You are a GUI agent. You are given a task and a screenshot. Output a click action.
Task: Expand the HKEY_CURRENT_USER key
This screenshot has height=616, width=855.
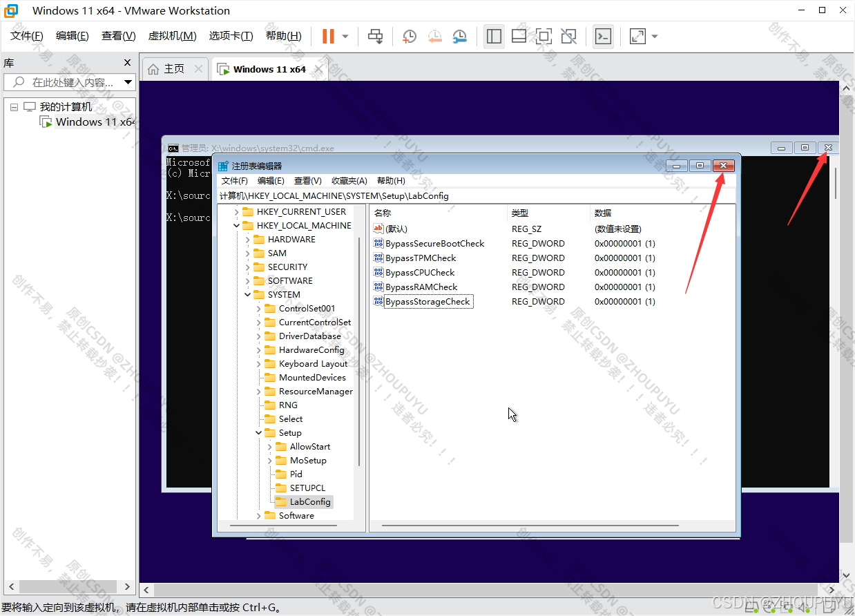[237, 212]
